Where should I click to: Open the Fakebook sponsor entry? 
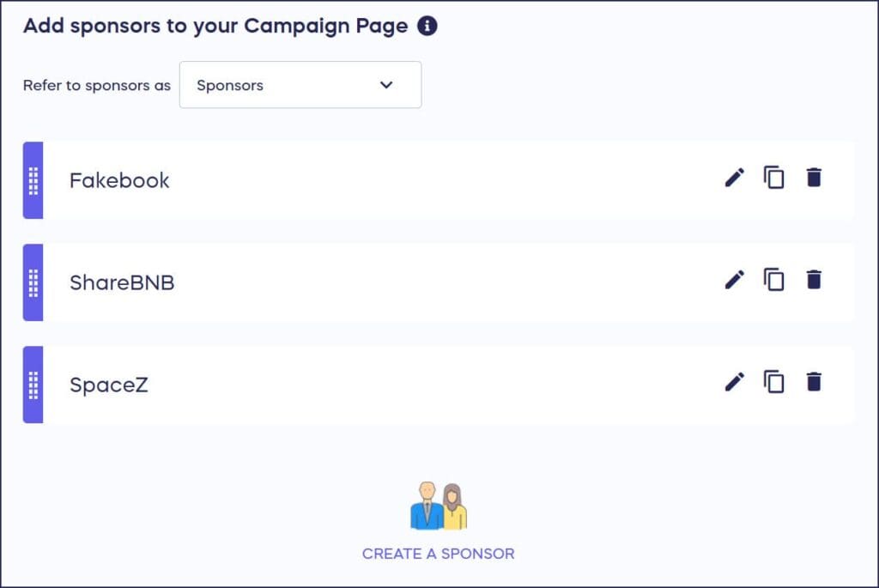(x=118, y=179)
